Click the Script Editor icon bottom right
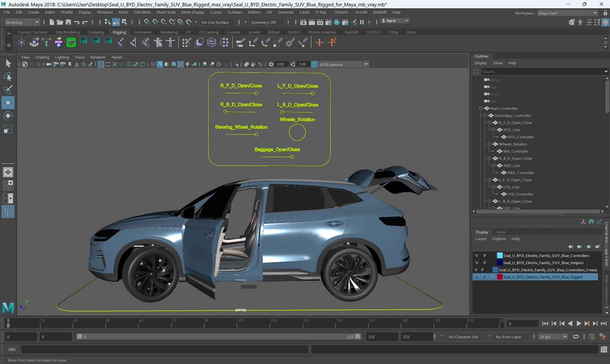The width and height of the screenshot is (610, 364). pyautogui.click(x=604, y=350)
